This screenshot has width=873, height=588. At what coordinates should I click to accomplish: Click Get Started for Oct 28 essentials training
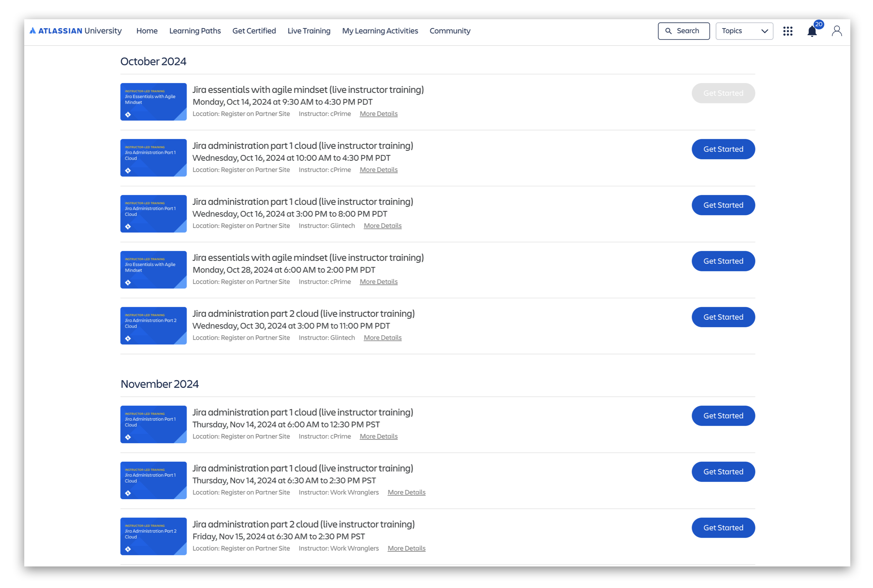point(723,261)
